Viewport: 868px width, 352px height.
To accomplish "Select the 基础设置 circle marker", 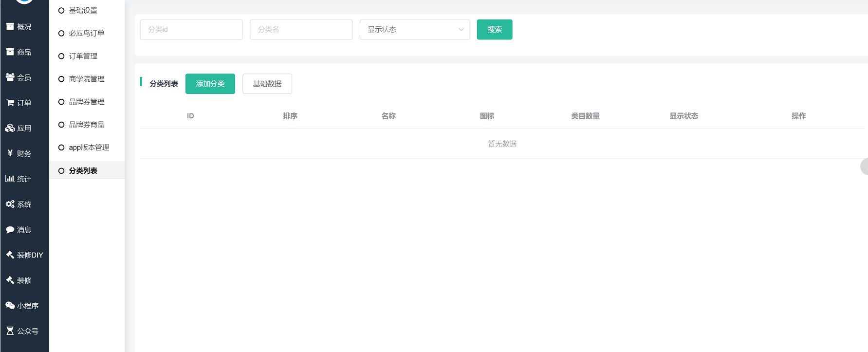I will pyautogui.click(x=61, y=11).
